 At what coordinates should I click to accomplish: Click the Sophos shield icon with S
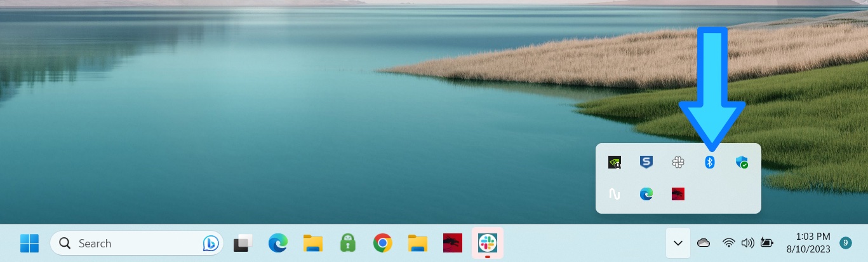pos(646,162)
